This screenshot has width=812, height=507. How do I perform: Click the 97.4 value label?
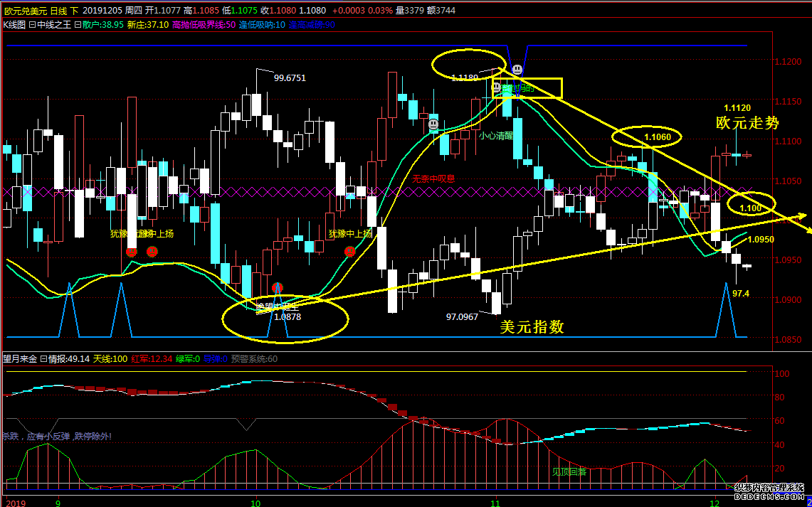coord(741,294)
